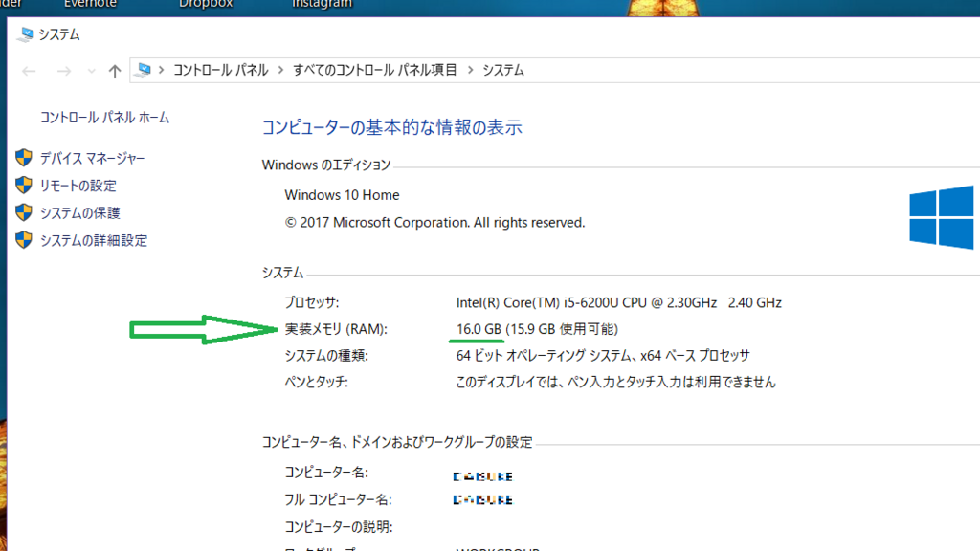Open システムの保護 link
The image size is (980, 551).
pos(80,213)
